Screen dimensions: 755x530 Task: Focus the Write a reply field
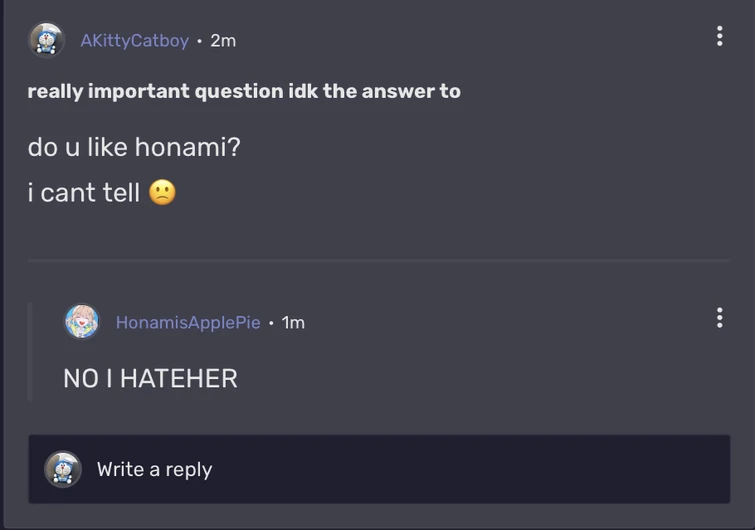(400, 469)
